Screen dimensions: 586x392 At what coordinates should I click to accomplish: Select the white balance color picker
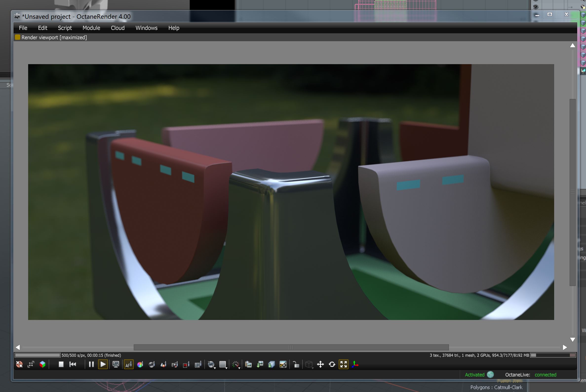pyautogui.click(x=140, y=365)
